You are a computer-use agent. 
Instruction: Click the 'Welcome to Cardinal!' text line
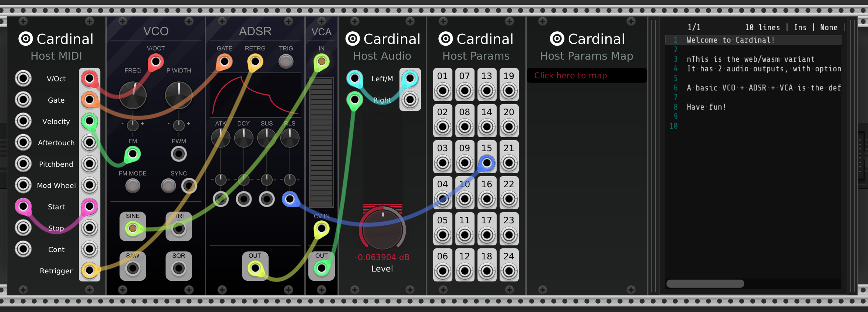[x=730, y=40]
